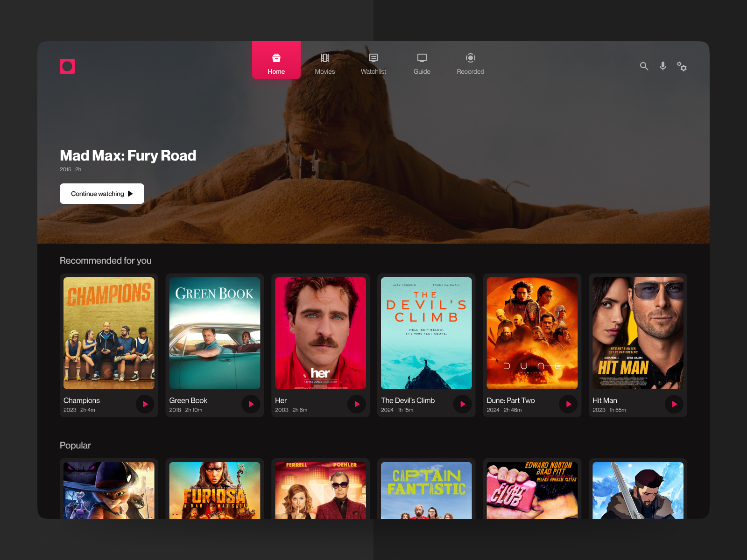Viewport: 747px width, 560px height.
Task: Play The Devil's Climb
Action: 462,404
